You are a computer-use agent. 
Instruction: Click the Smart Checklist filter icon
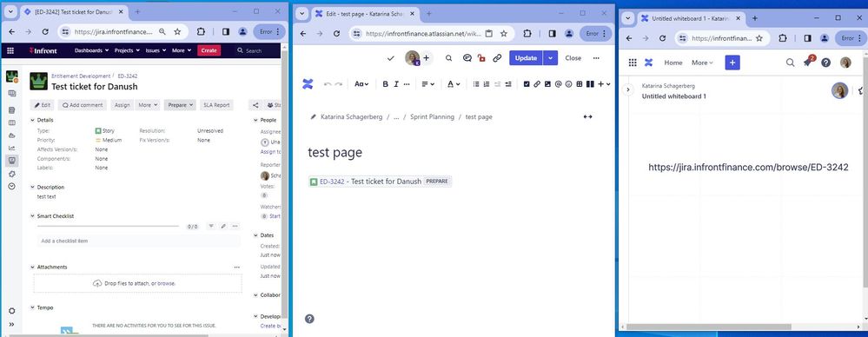[211, 227]
